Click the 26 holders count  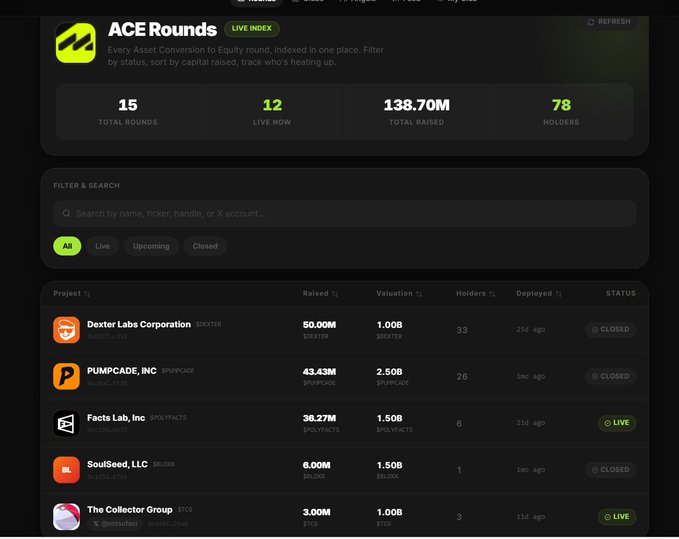(462, 377)
